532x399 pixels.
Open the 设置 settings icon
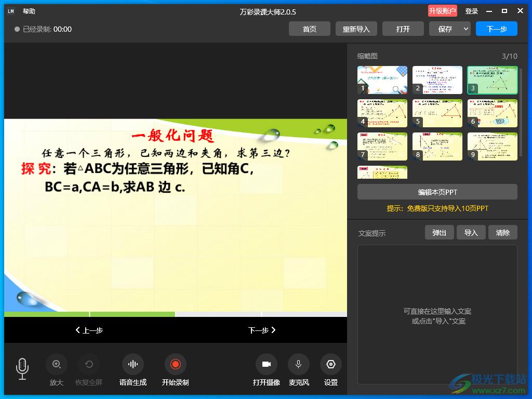pos(331,365)
